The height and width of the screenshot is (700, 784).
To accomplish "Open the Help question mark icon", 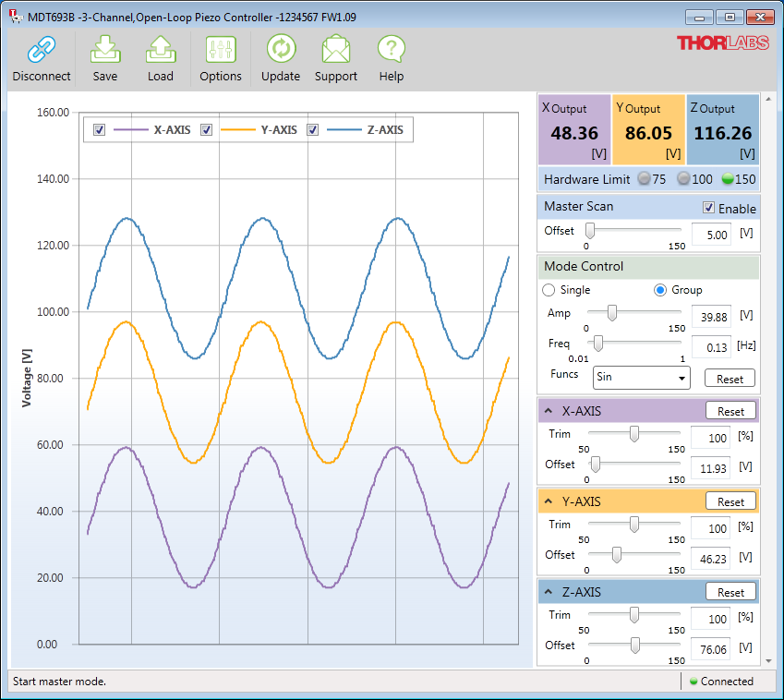I will [x=392, y=50].
